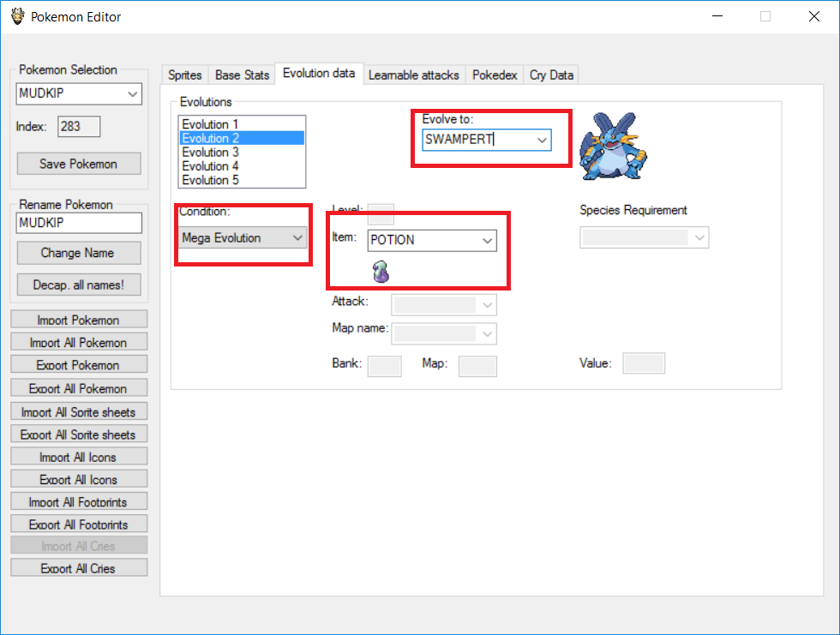Select Evolution 5 in the list
The width and height of the screenshot is (840, 635).
(x=242, y=180)
